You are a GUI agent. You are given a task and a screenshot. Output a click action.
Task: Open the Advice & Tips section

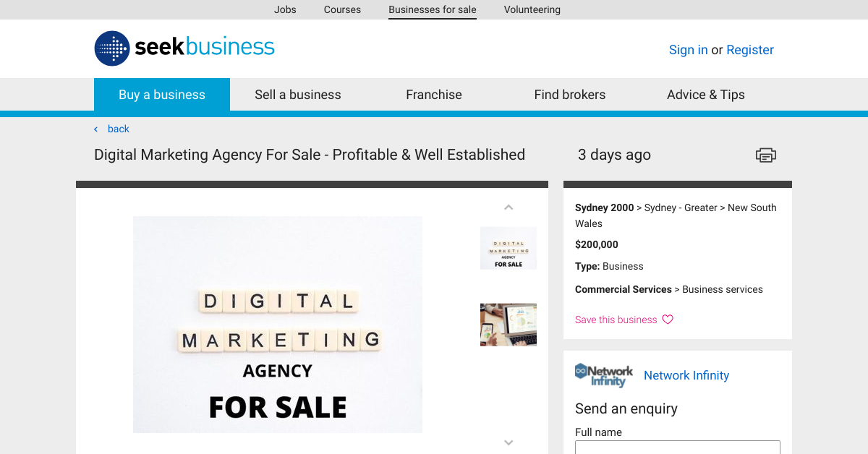[x=705, y=94]
